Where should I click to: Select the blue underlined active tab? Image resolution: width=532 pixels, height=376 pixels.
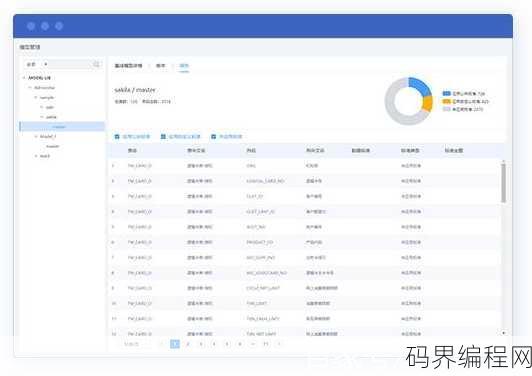click(184, 66)
